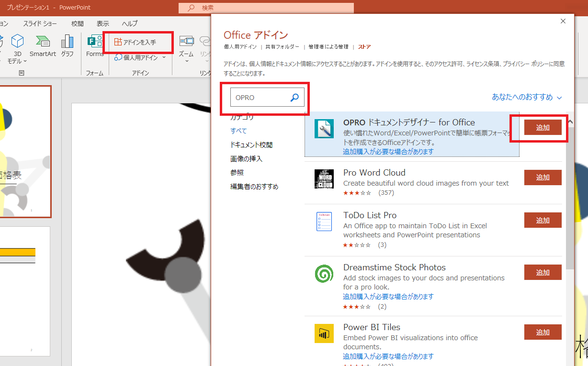Close the Office アドイン dialog
The height and width of the screenshot is (366, 588).
[563, 21]
